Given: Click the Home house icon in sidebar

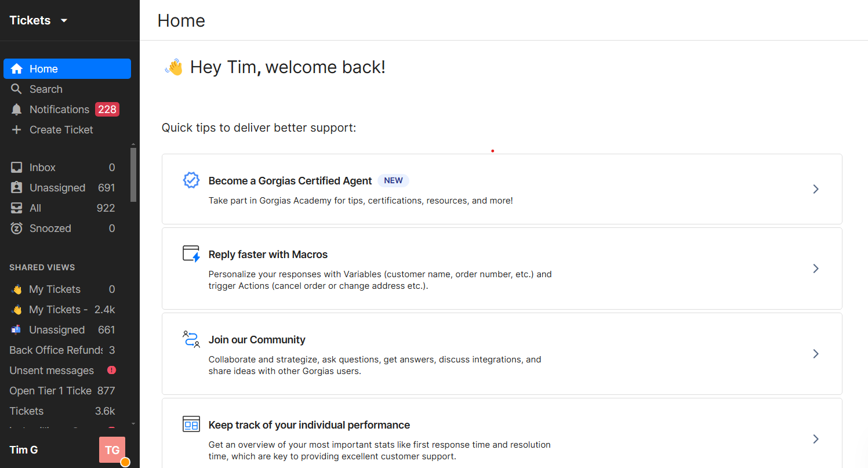Looking at the screenshot, I should tap(17, 69).
